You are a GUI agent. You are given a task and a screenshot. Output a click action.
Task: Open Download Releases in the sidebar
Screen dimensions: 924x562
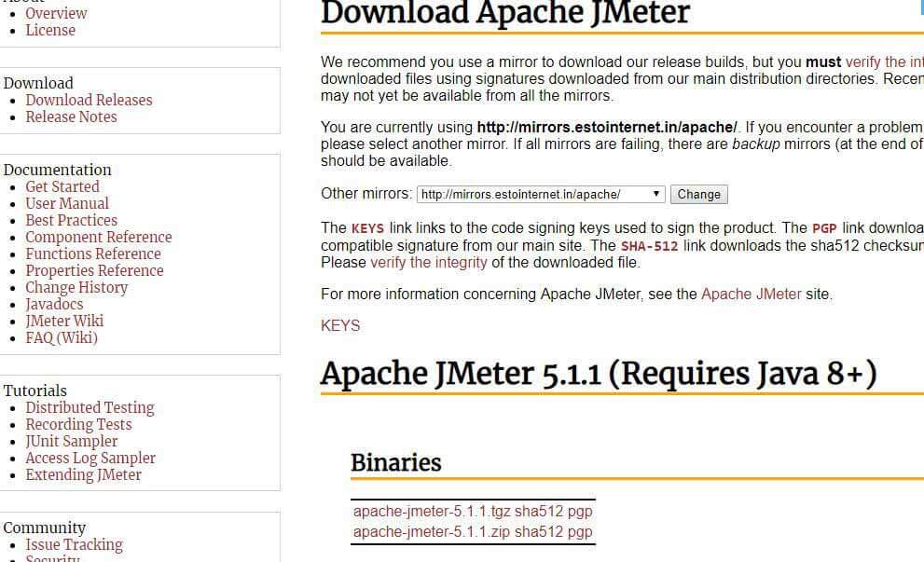89,100
